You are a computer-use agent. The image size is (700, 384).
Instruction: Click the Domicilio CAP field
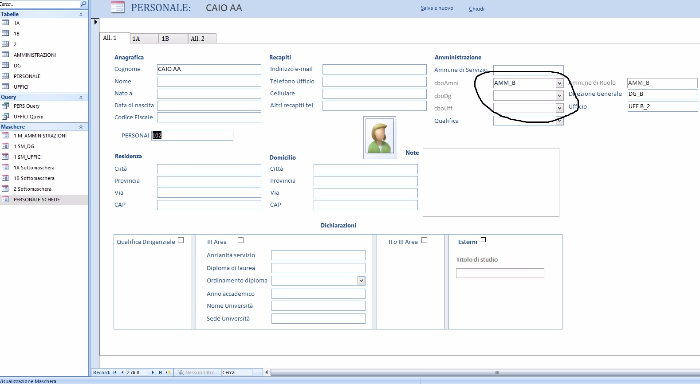(x=365, y=205)
